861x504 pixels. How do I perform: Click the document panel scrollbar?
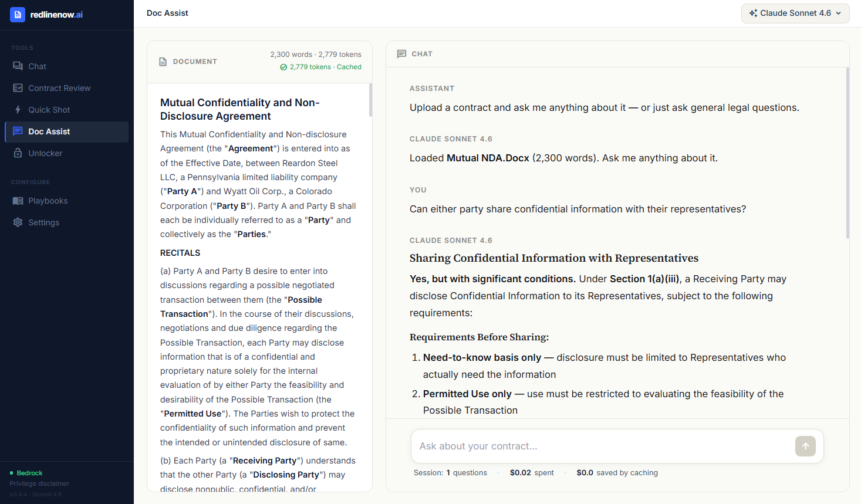pos(370,100)
